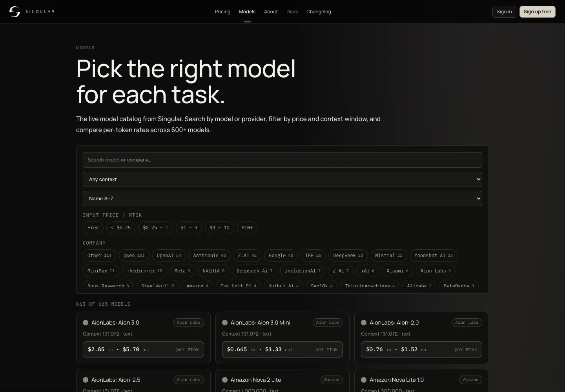Click the status dot beside Aion 3.0 Mini
The height and width of the screenshot is (392, 565).
[x=225, y=323]
